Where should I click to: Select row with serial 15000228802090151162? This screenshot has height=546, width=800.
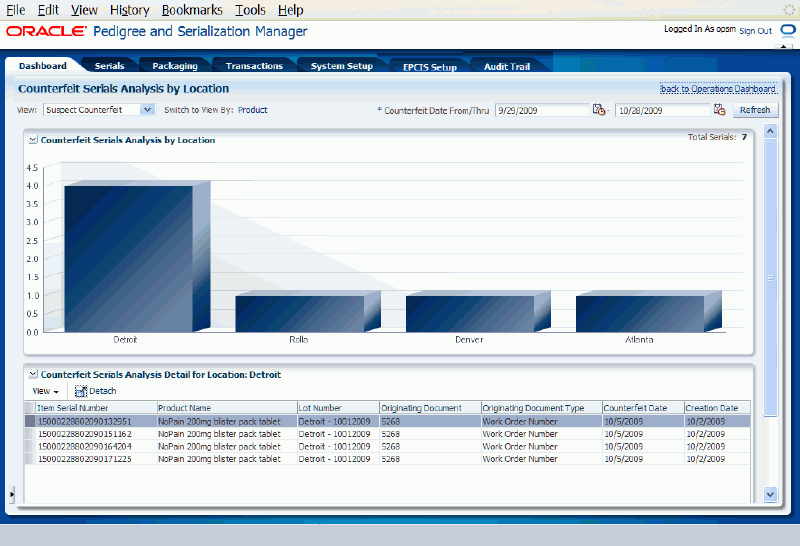[x=388, y=434]
